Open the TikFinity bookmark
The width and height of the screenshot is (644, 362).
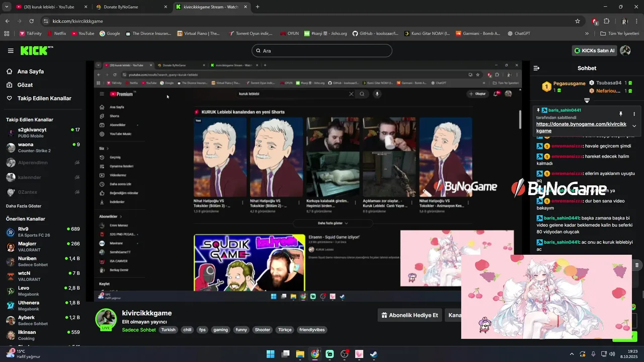[x=30, y=34]
